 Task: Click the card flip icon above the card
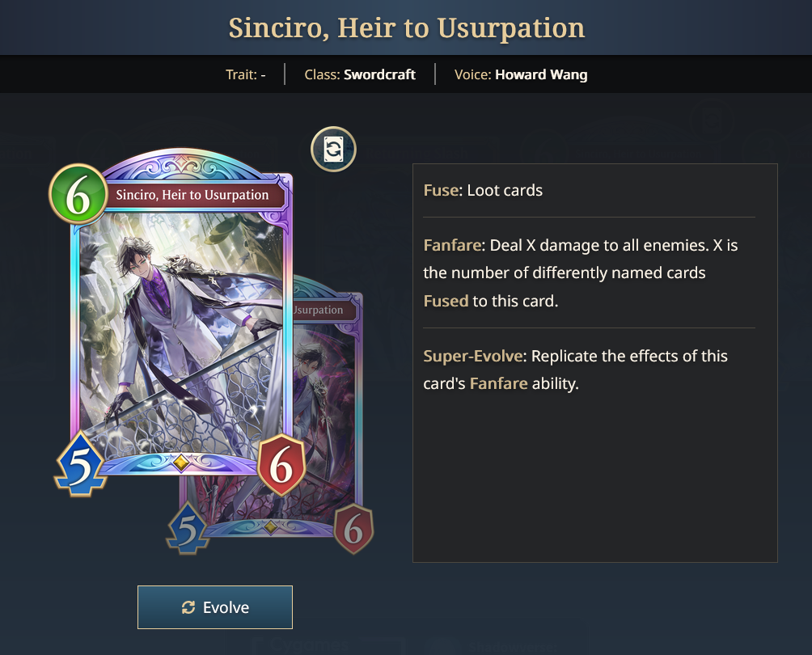pyautogui.click(x=333, y=149)
